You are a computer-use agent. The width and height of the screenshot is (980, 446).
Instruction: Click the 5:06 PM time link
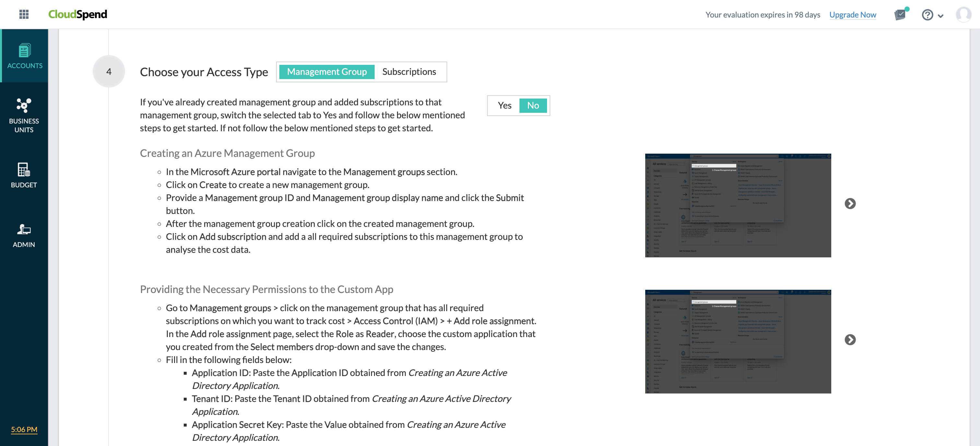[x=24, y=429]
